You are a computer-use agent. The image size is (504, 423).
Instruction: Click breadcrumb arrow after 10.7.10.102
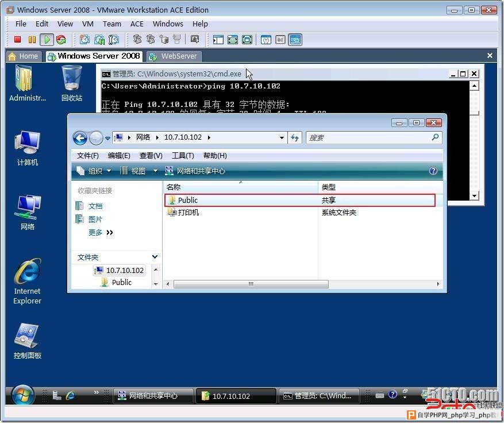click(x=209, y=137)
